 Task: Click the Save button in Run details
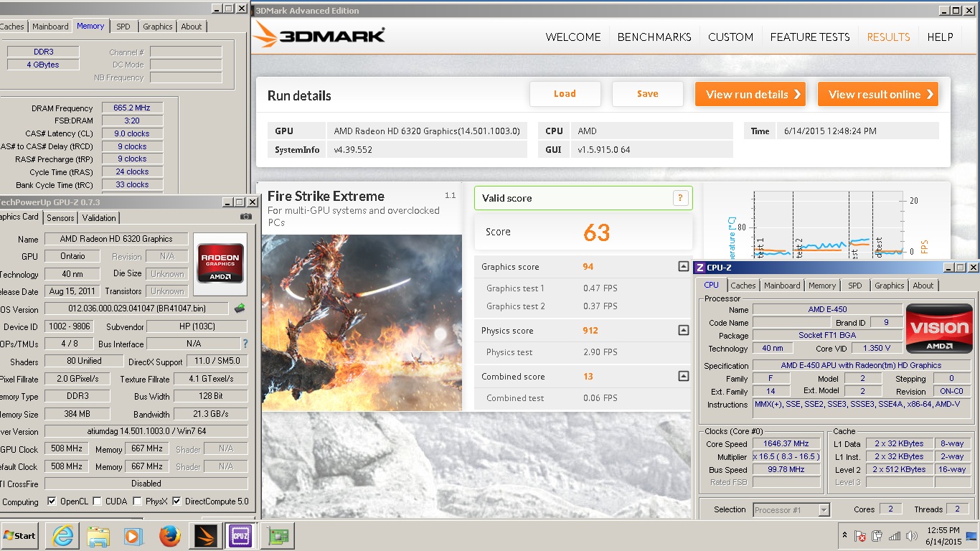(x=647, y=94)
